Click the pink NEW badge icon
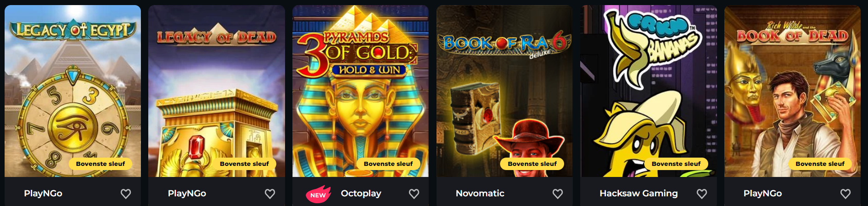This screenshot has width=868, height=206. [x=318, y=194]
